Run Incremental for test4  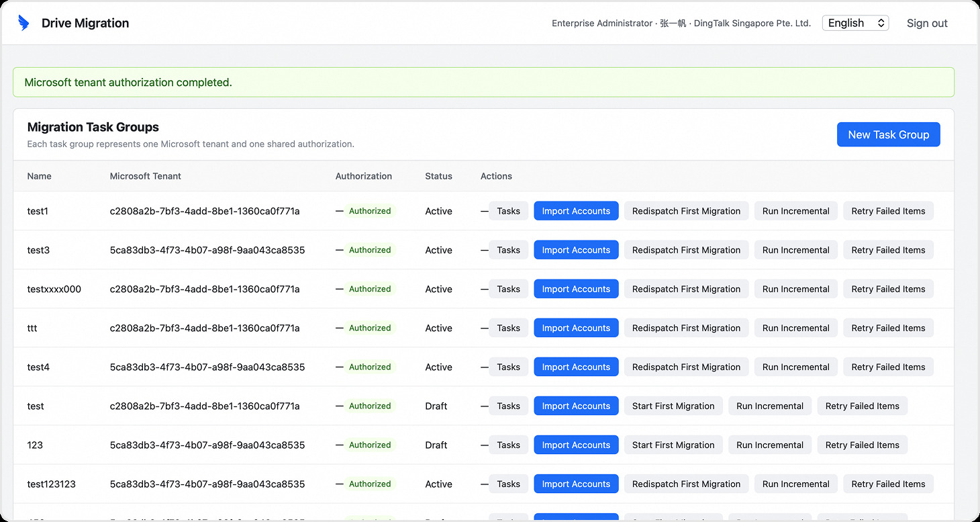coord(795,367)
